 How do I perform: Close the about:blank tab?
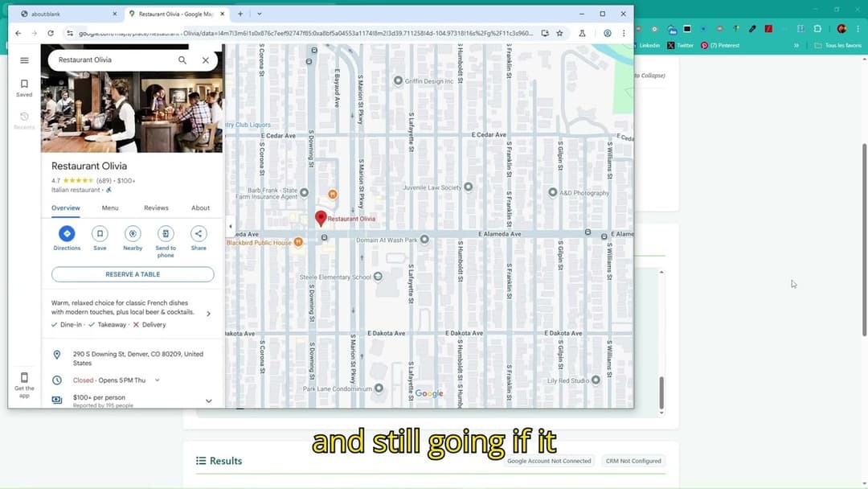(x=115, y=14)
